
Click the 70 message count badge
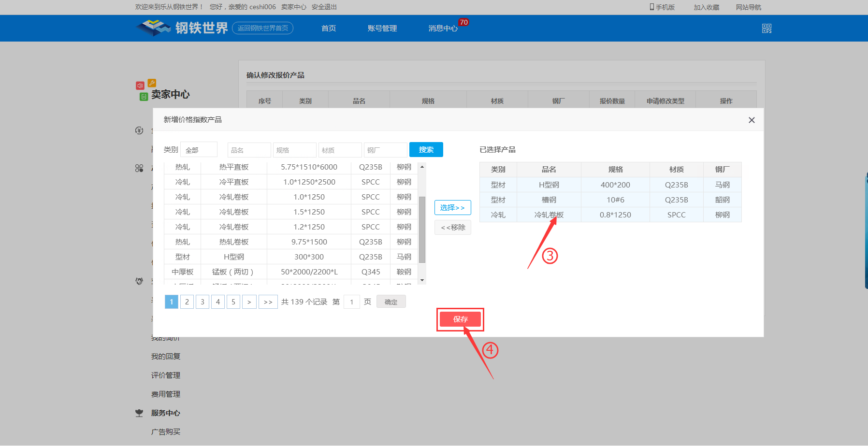pos(463,22)
